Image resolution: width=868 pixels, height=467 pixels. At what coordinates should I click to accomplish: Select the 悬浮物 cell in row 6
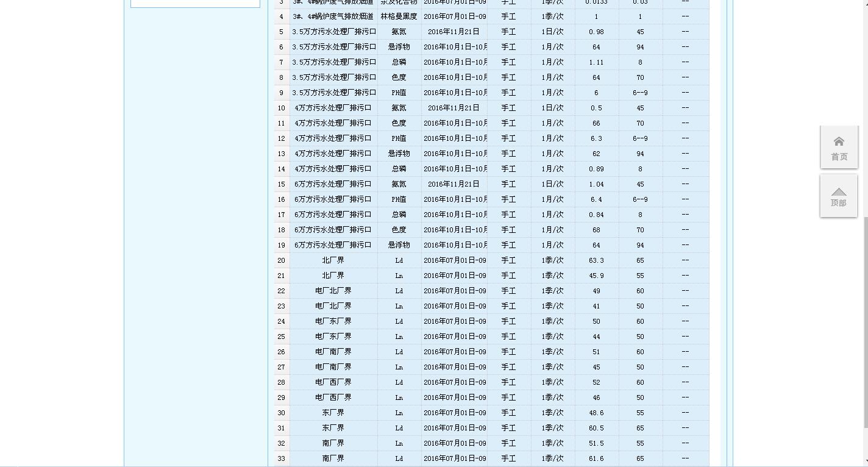(x=399, y=47)
